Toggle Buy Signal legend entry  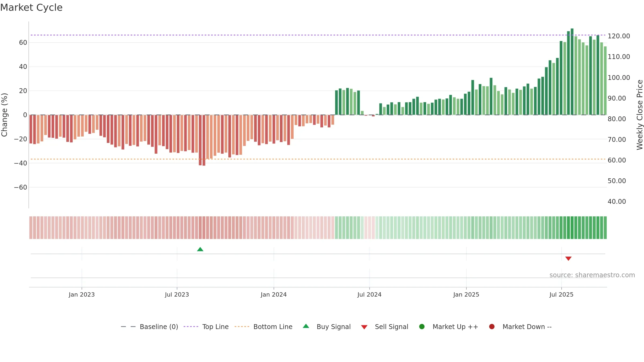pyautogui.click(x=327, y=327)
